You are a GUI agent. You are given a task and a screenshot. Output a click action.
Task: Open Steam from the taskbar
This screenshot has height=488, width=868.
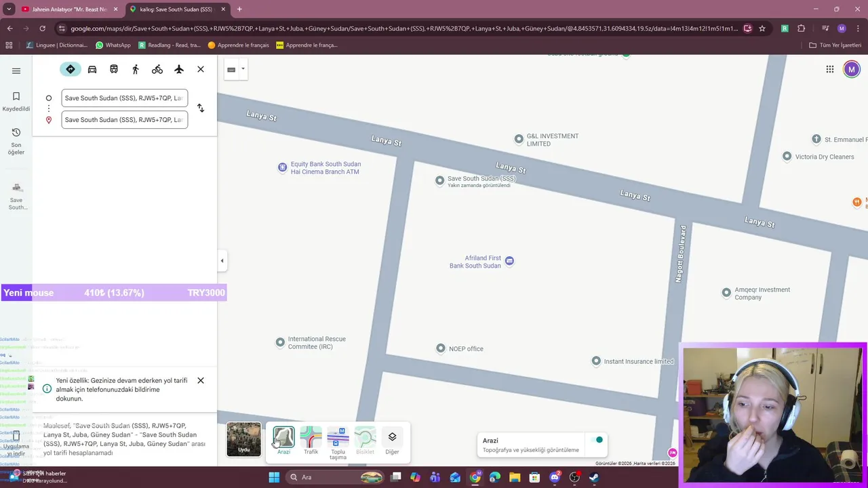pyautogui.click(x=594, y=477)
